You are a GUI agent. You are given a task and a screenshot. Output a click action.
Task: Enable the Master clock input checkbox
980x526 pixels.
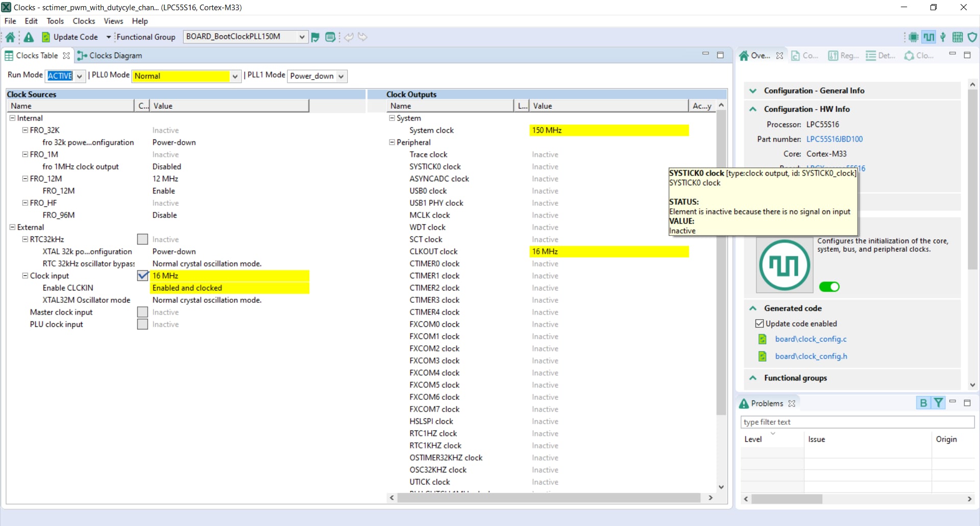[x=142, y=312]
